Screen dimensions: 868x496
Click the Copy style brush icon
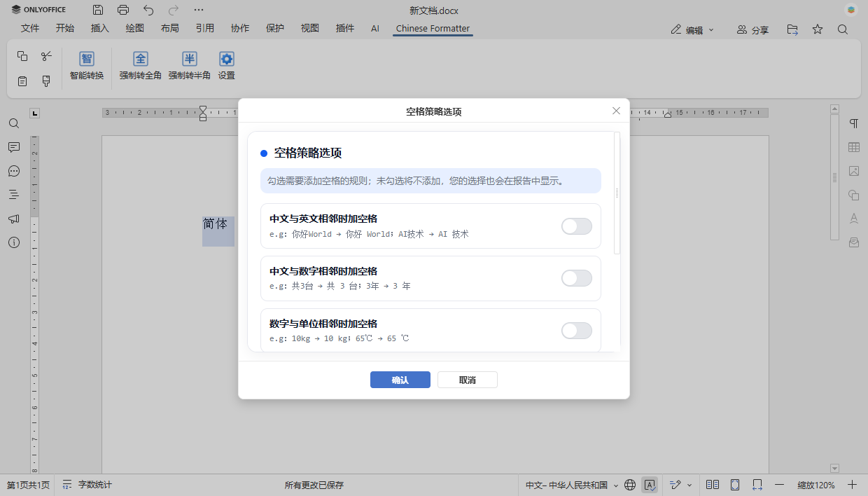(46, 81)
